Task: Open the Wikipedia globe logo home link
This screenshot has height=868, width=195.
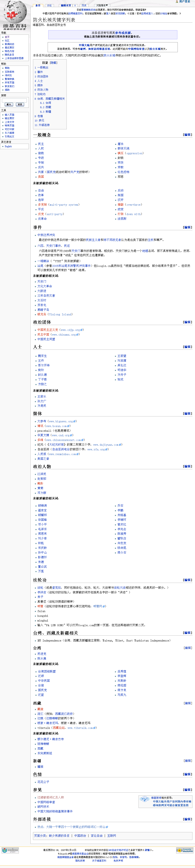Action: pyautogui.click(x=15, y=15)
